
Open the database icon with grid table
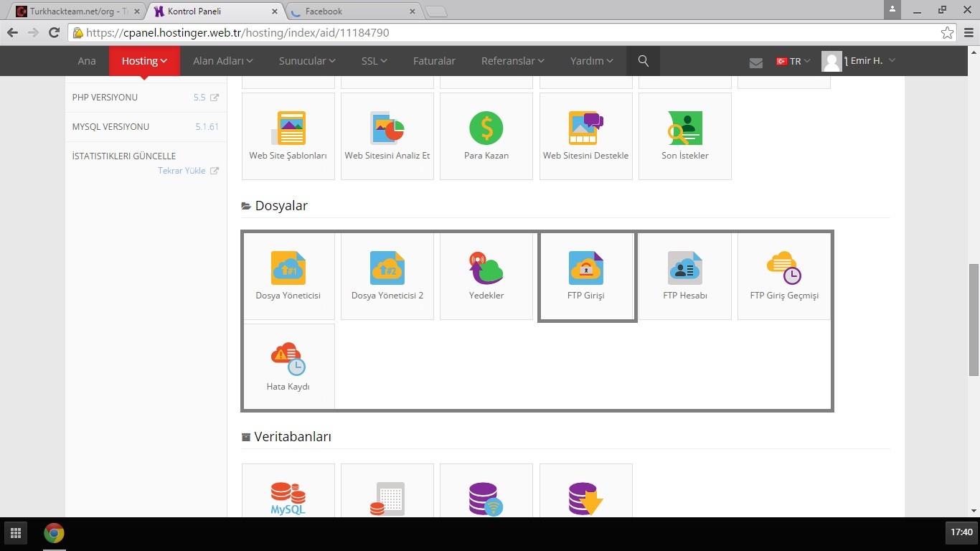[387, 498]
